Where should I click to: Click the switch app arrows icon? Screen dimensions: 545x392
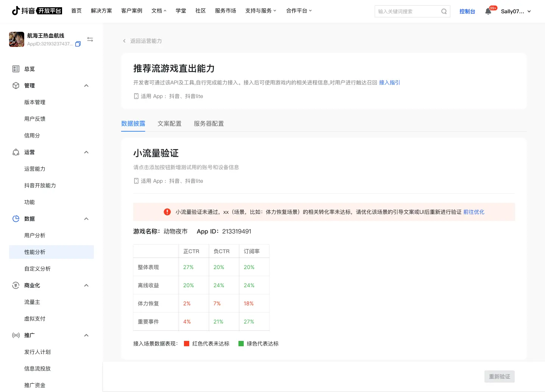pos(90,39)
